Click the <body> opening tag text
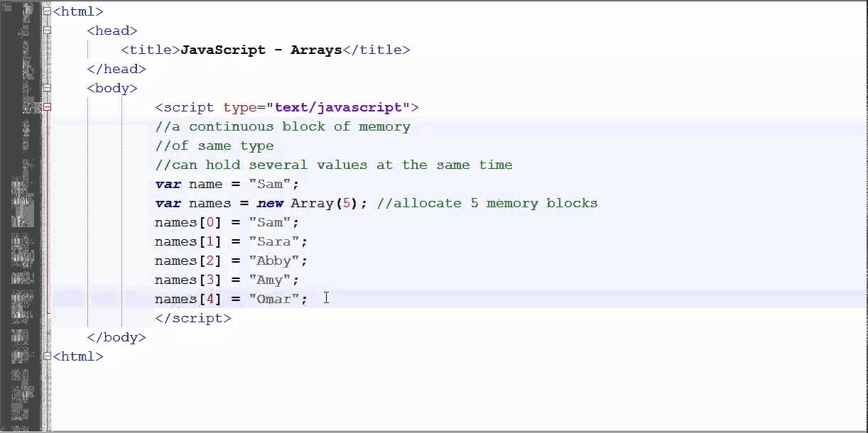 click(112, 88)
